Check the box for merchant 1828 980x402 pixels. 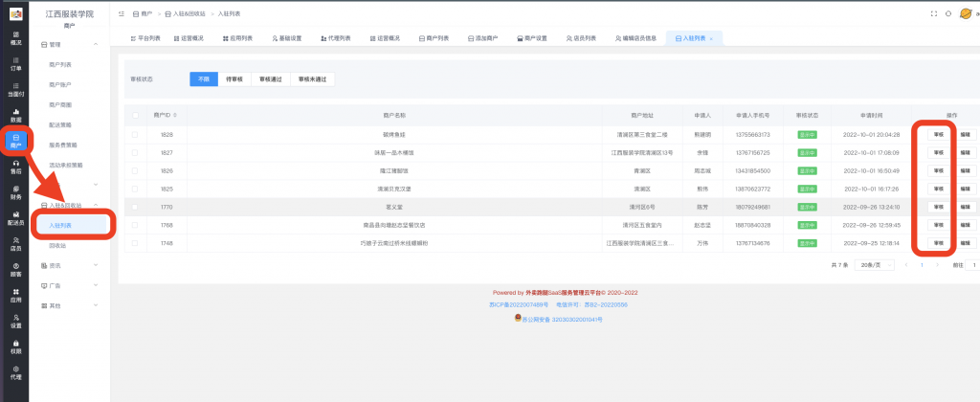tap(135, 135)
